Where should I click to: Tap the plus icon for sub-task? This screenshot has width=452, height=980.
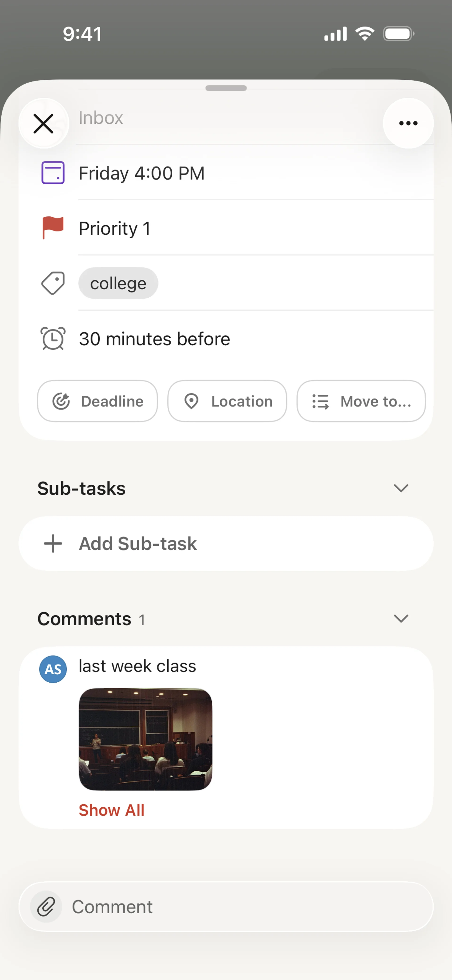pyautogui.click(x=53, y=543)
